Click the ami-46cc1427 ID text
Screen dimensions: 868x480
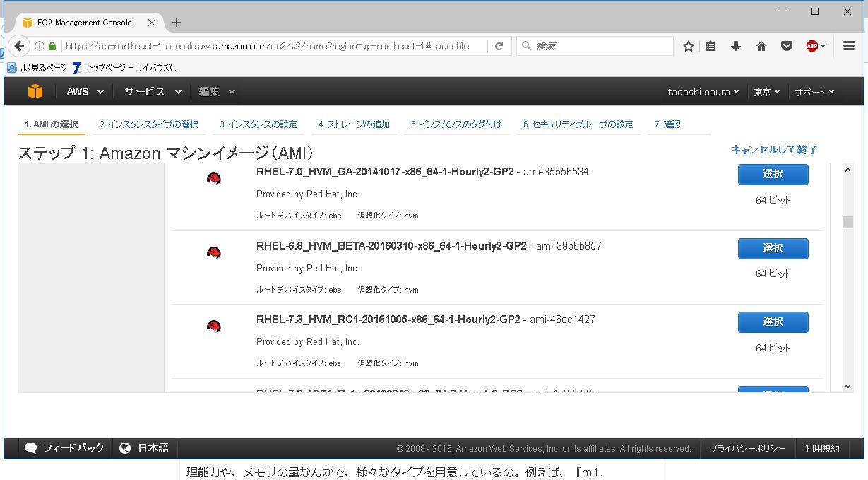[562, 320]
